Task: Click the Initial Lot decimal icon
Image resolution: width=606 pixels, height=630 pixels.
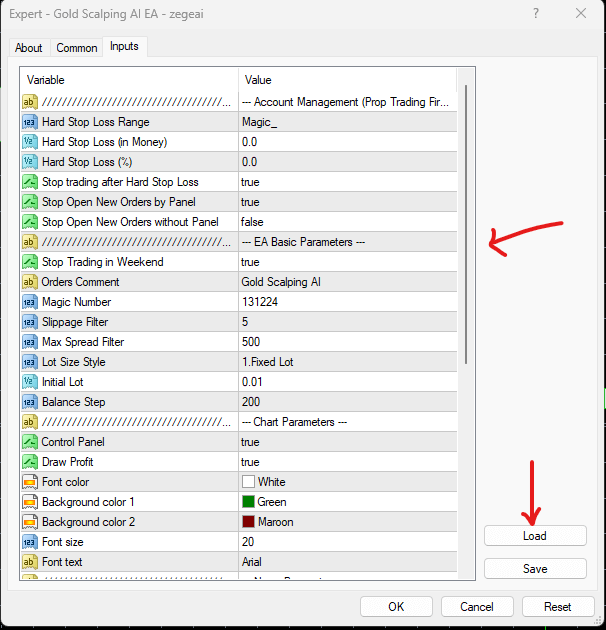Action: tap(29, 382)
